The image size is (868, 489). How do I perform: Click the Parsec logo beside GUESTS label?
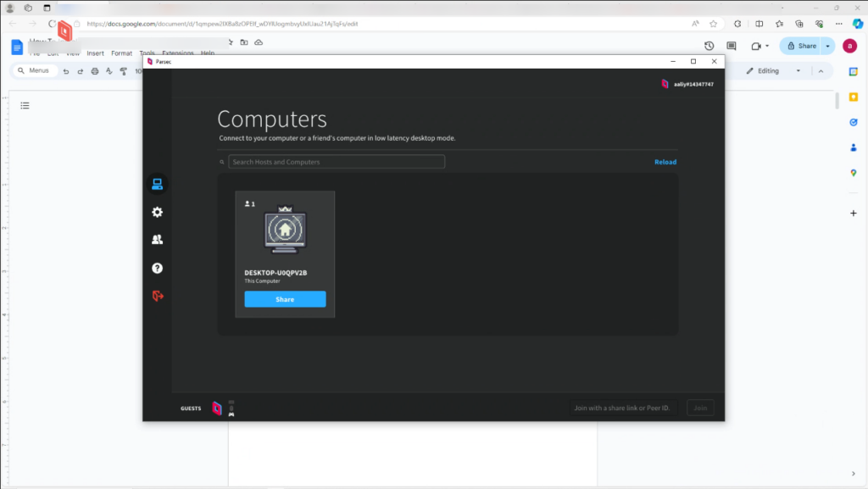tap(216, 408)
